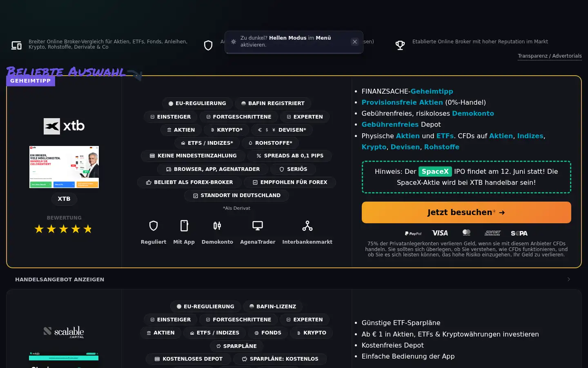Screen dimensions: 588x368
Task: Click the Mastercard payment icon
Action: (466, 233)
